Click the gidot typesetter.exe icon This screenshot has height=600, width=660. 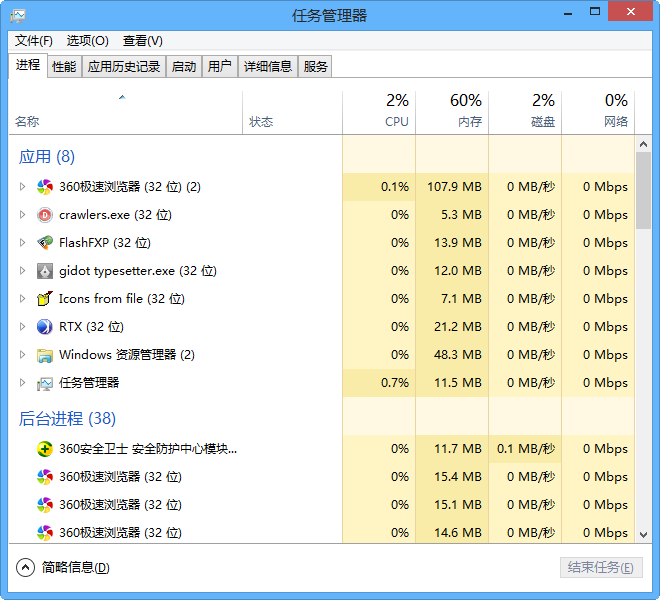click(45, 271)
